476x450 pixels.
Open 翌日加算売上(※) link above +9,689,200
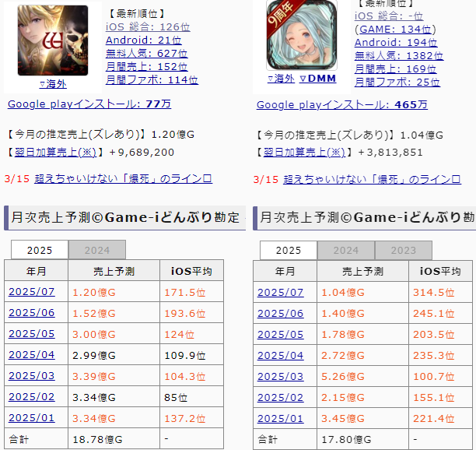(x=55, y=153)
